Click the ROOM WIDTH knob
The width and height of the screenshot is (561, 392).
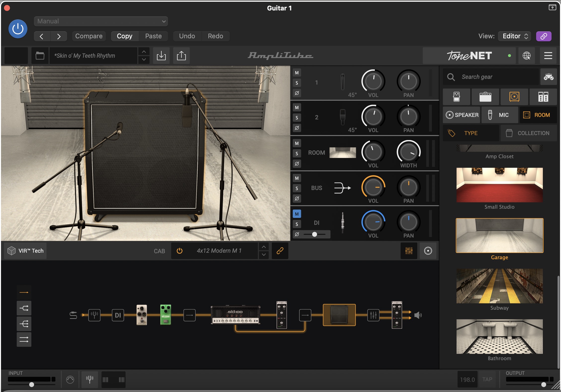[408, 152]
